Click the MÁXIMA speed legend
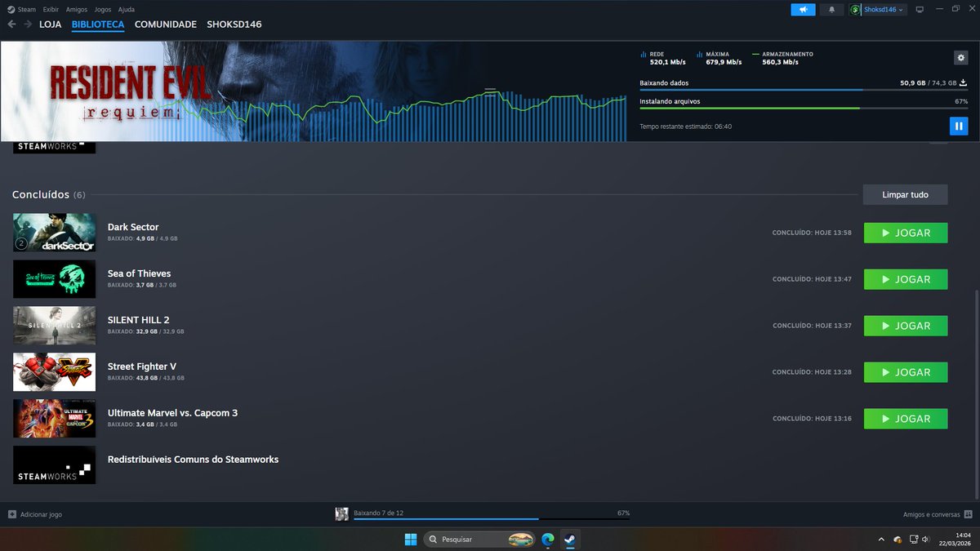The height and width of the screenshot is (551, 980). [x=719, y=58]
